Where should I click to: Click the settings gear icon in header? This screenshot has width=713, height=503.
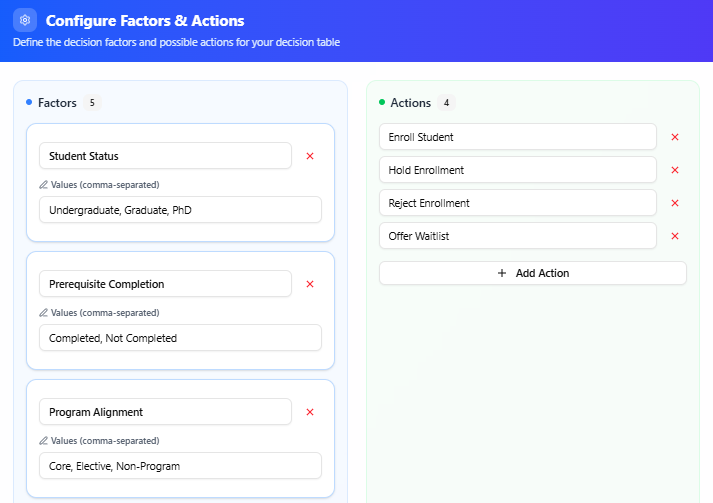[x=25, y=20]
